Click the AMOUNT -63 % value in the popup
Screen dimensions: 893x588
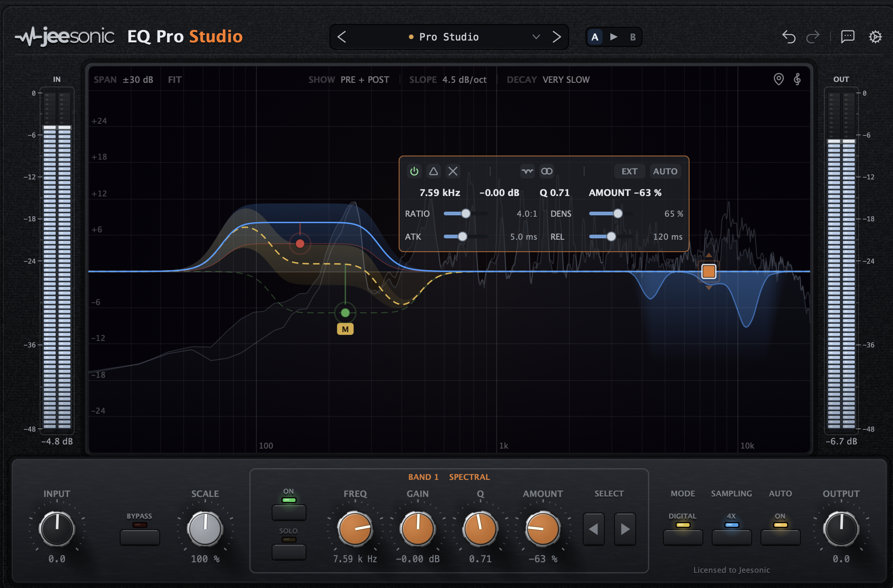[625, 193]
